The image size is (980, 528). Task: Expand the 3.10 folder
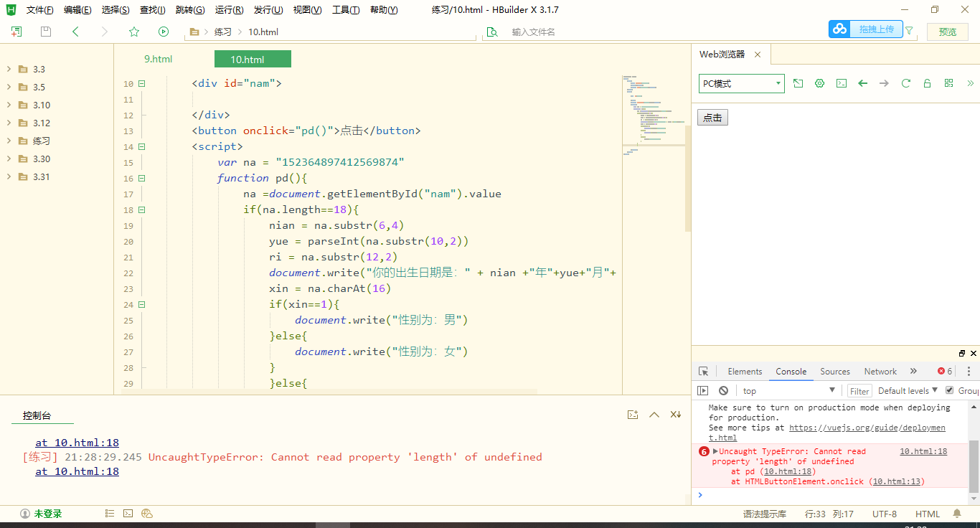[9, 105]
